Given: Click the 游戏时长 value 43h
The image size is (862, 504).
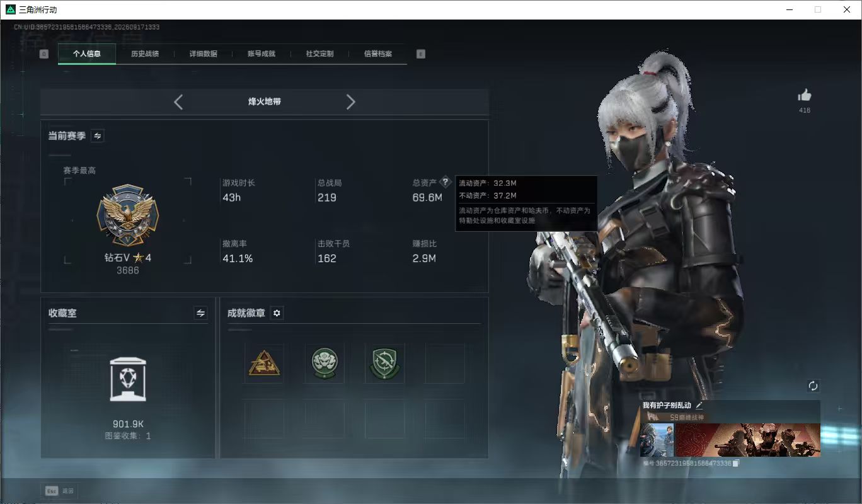Looking at the screenshot, I should [232, 198].
